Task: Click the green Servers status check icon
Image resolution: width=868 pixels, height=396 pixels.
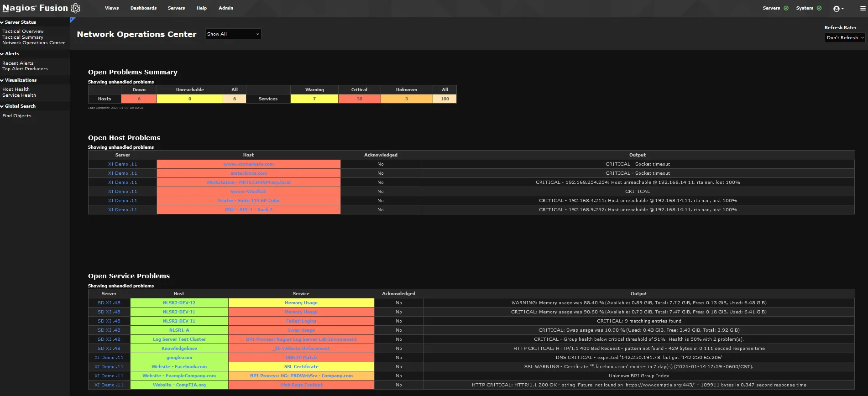Action: click(x=786, y=8)
